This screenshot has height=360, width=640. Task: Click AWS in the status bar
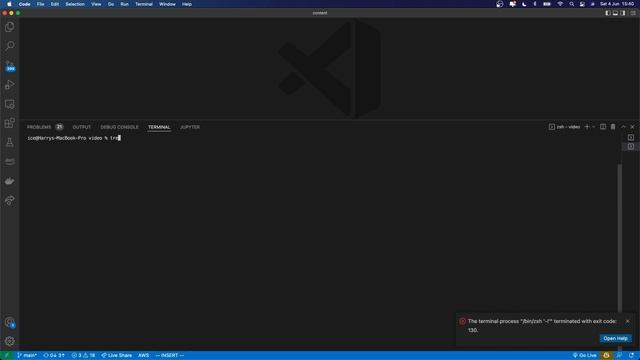pos(143,356)
